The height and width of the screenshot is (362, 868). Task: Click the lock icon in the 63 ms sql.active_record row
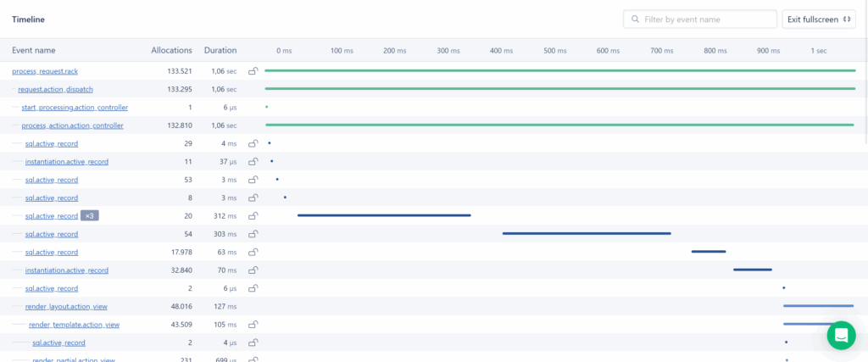[x=253, y=252]
